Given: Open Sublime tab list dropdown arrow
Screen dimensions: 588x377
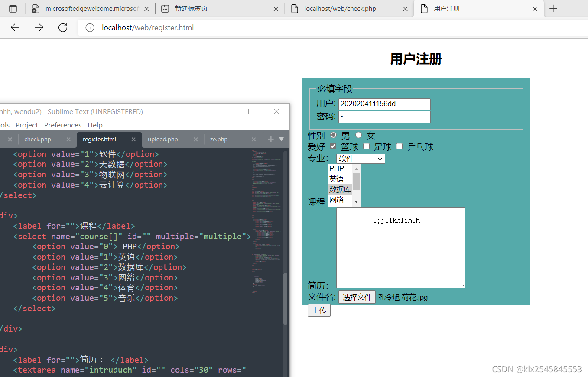Looking at the screenshot, I should coord(281,139).
